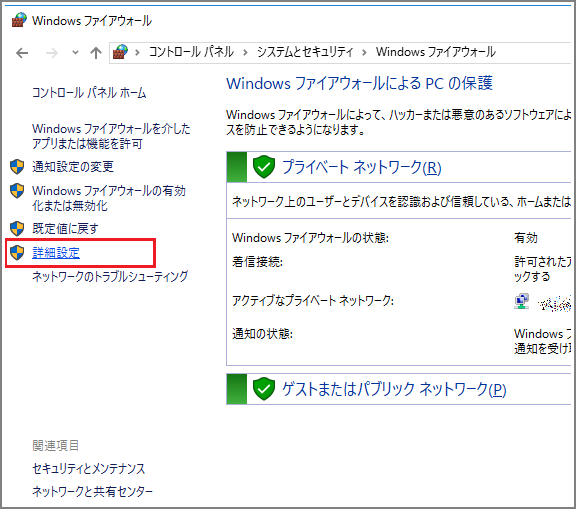
Task: Click the Up arrow to parent folder
Action: pos(96,53)
